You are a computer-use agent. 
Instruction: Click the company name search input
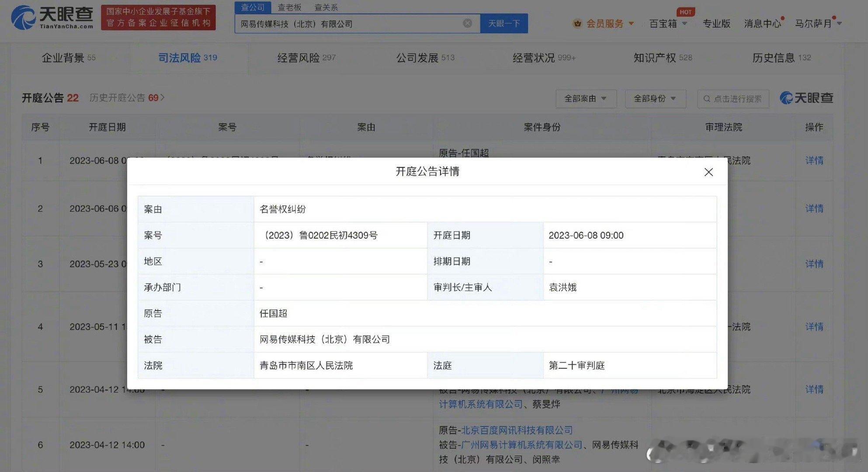(x=350, y=24)
